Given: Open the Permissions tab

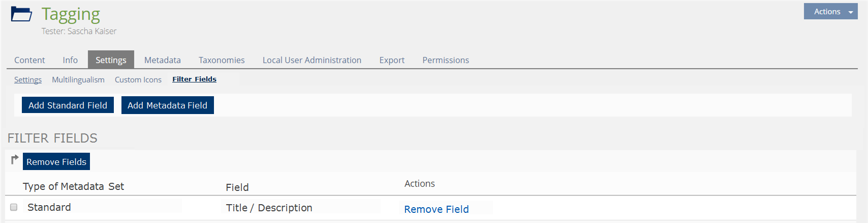Looking at the screenshot, I should (x=446, y=60).
